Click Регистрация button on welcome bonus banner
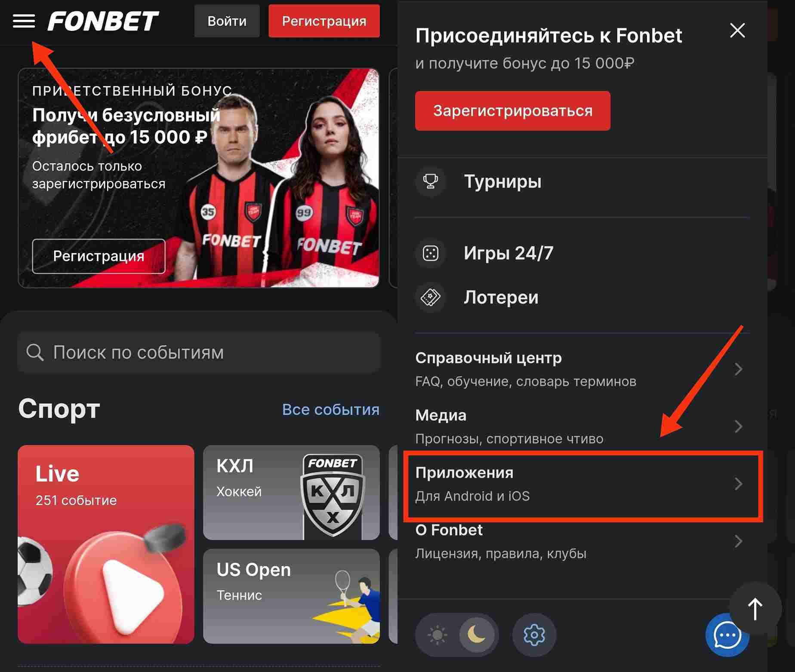Image resolution: width=795 pixels, height=672 pixels. point(99,256)
